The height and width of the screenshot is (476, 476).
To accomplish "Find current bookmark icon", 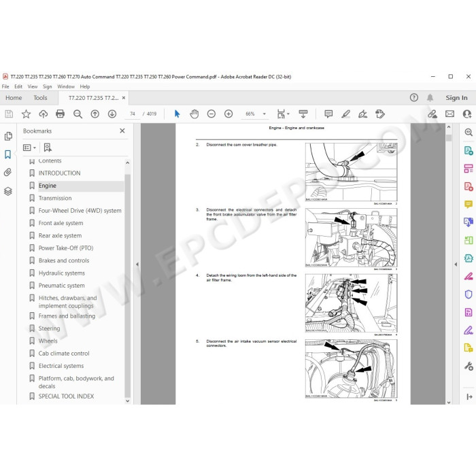I will 48,148.
